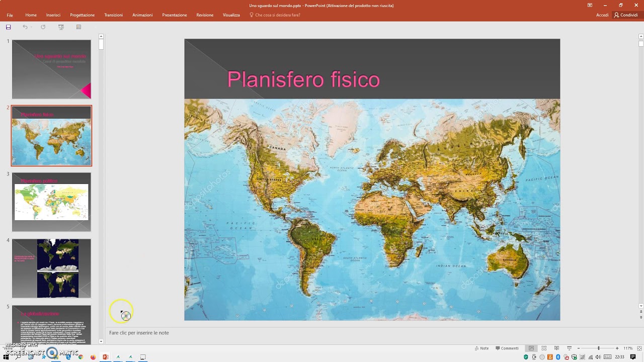Open Wi-Fi network tray icon
The image size is (644, 362).
[x=590, y=357]
